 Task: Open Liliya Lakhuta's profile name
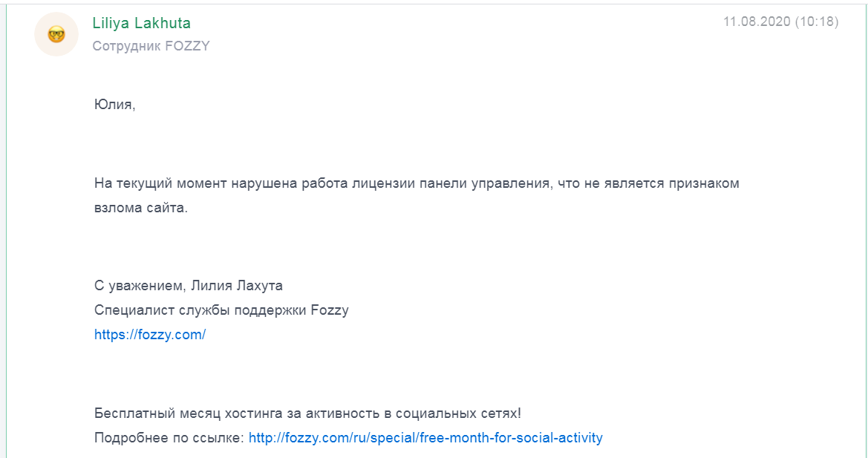coord(141,23)
